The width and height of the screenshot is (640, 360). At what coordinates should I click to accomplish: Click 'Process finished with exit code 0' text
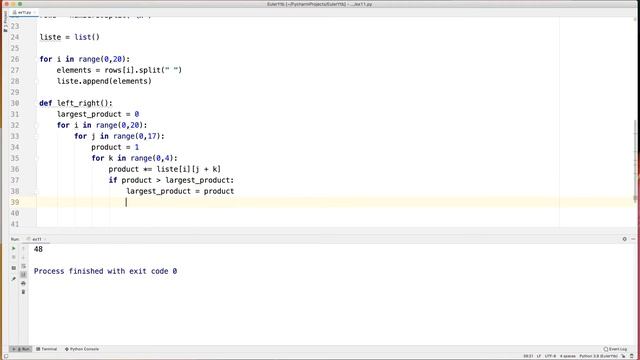(105, 271)
